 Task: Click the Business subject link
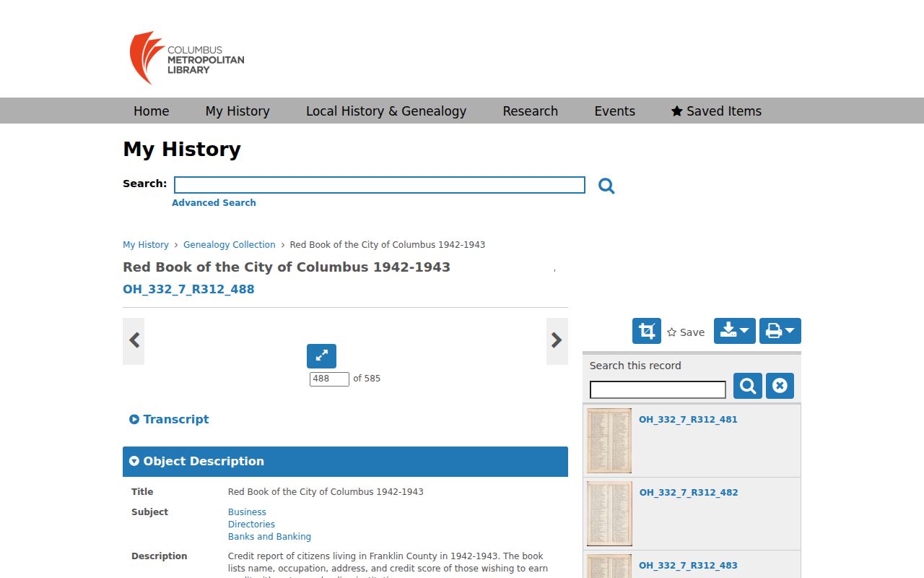[247, 512]
